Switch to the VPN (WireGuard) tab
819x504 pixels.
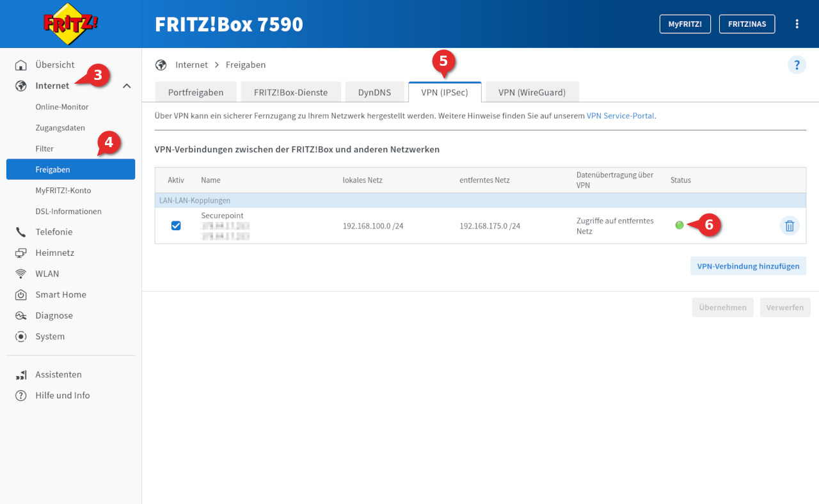tap(532, 91)
